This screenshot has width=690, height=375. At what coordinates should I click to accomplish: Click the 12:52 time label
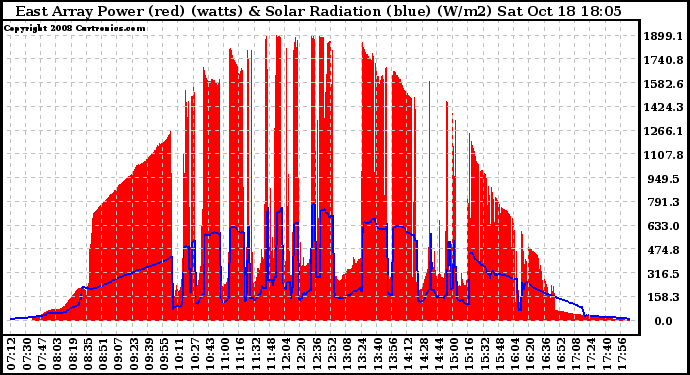(332, 353)
